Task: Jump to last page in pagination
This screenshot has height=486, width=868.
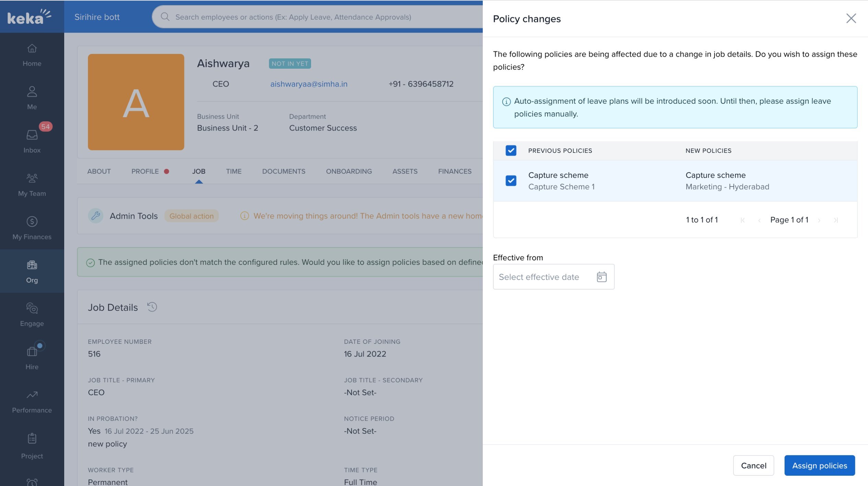Action: 836,220
